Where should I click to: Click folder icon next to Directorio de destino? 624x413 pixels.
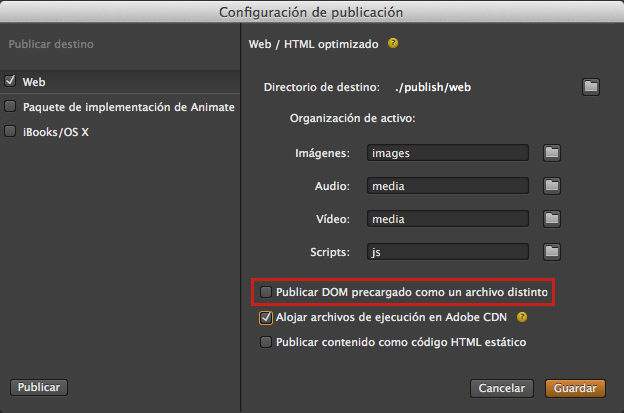click(591, 87)
